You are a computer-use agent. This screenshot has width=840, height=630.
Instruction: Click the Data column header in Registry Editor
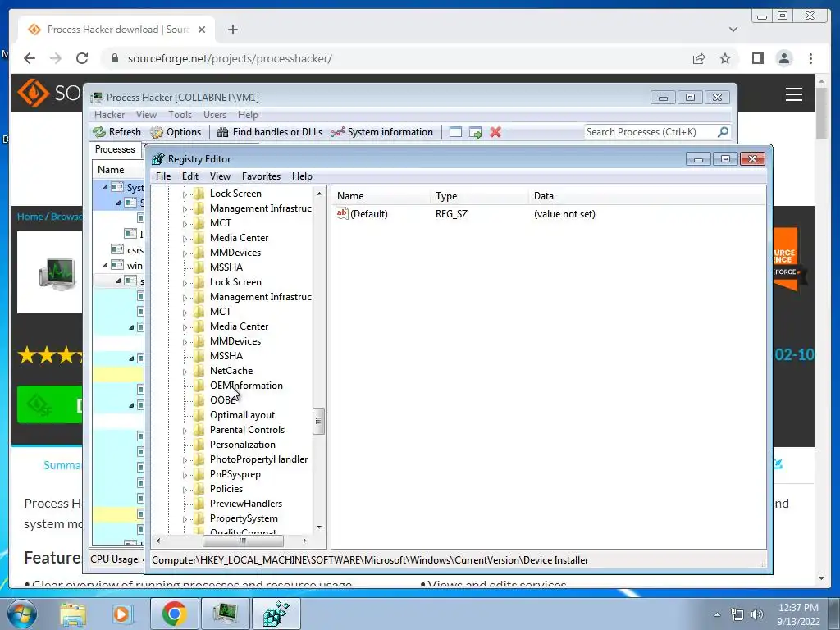point(647,196)
